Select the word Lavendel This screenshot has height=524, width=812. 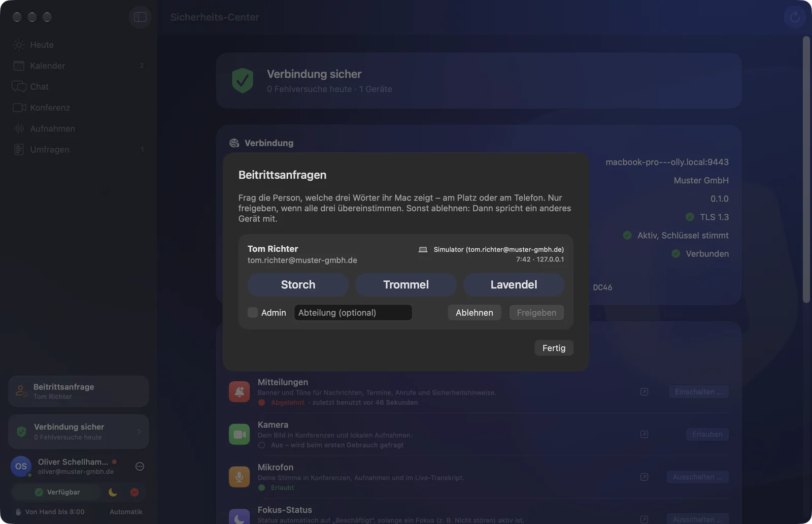pos(514,285)
